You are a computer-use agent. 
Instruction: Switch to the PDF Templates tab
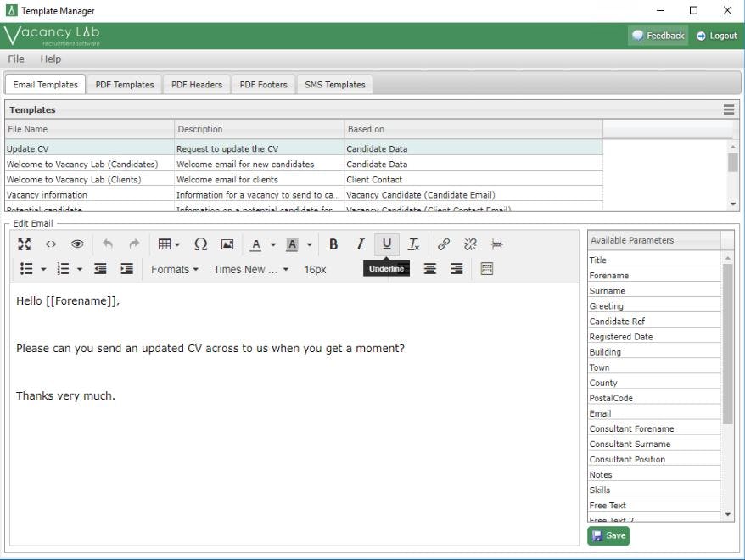click(124, 84)
